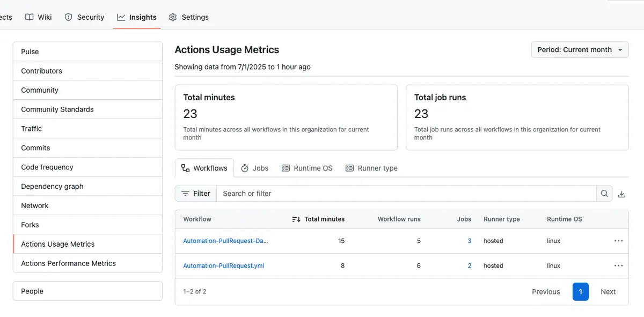This screenshot has width=644, height=317.
Task: Click the jobs count 3 link
Action: [x=469, y=241]
